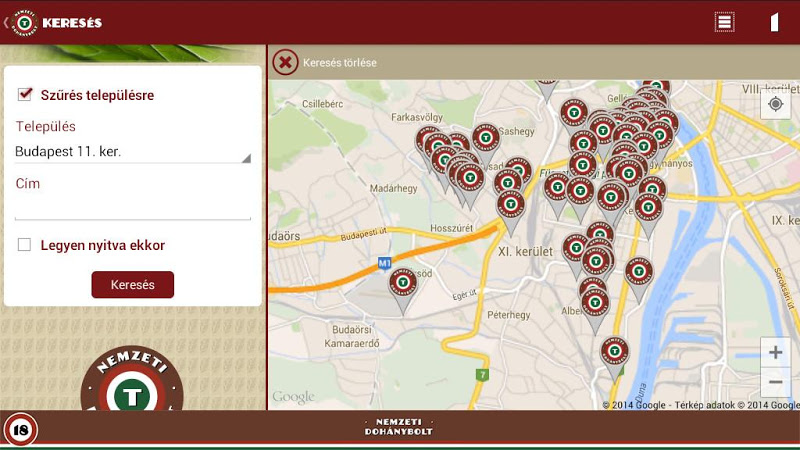
Task: Click the 'XI. kerület' map label
Action: (526, 252)
